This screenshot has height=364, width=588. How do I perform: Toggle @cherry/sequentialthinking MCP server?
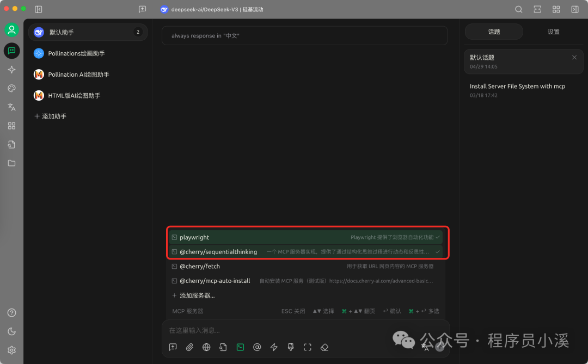[x=306, y=252]
